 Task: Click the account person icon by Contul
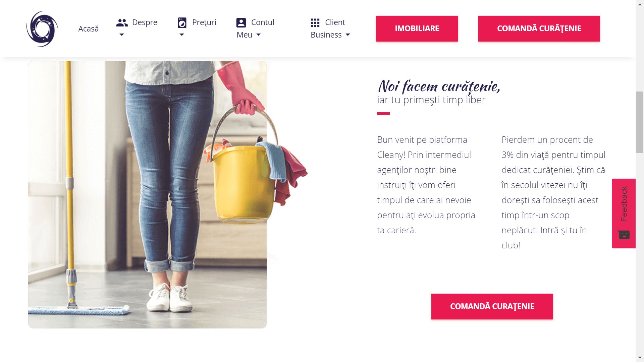tap(241, 22)
